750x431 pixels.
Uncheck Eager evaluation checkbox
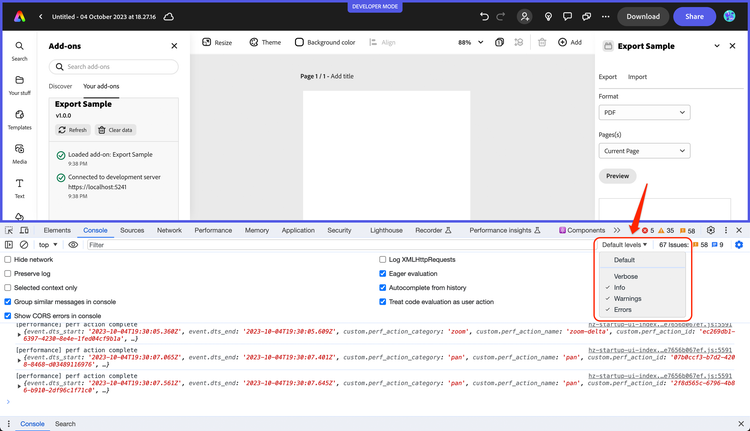click(x=382, y=273)
